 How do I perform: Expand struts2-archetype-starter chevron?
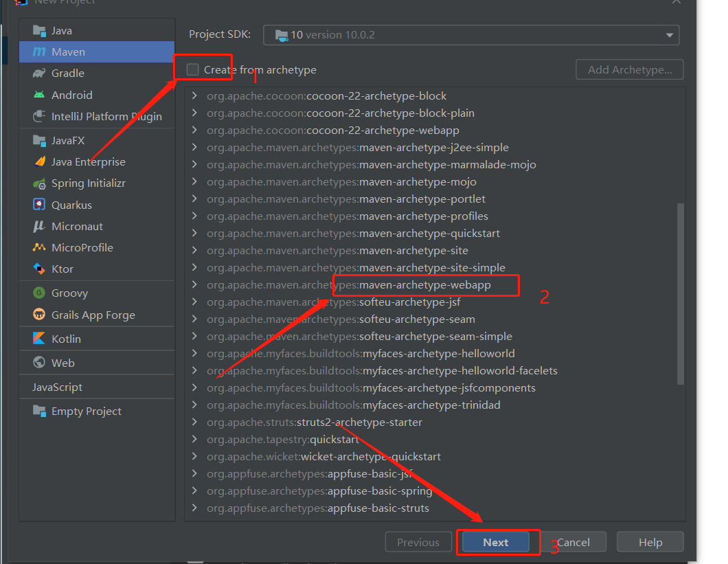coord(194,422)
